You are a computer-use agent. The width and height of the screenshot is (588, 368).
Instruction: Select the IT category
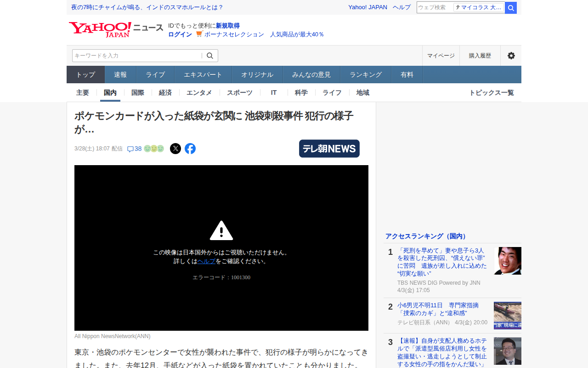274,92
